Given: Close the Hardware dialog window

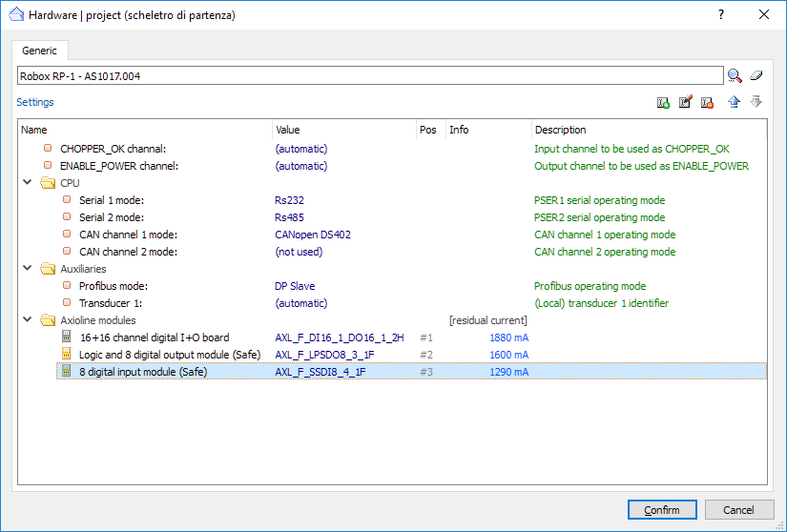Looking at the screenshot, I should tap(764, 14).
